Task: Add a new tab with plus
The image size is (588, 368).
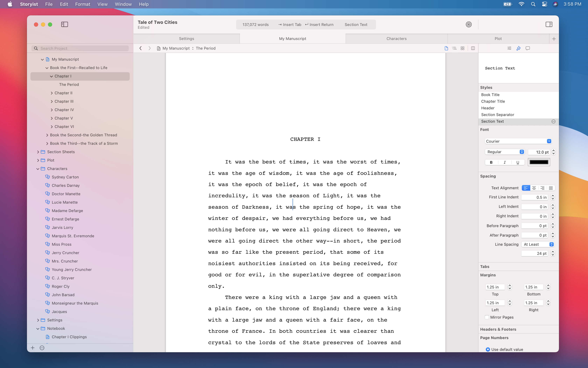Action: pos(554,39)
